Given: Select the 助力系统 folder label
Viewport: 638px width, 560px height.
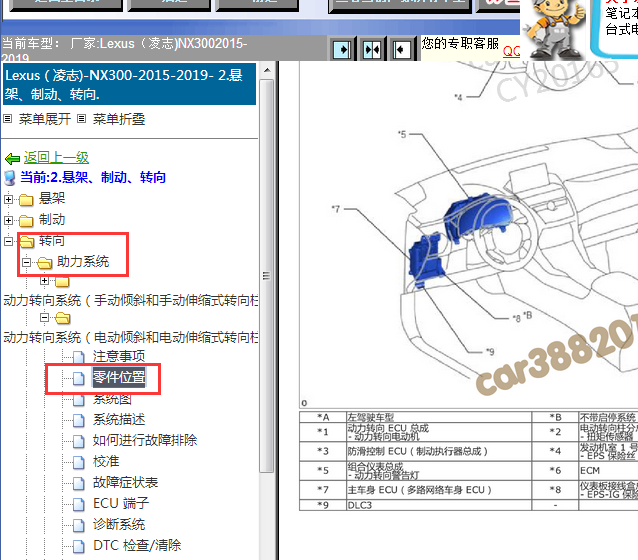Looking at the screenshot, I should tap(83, 262).
